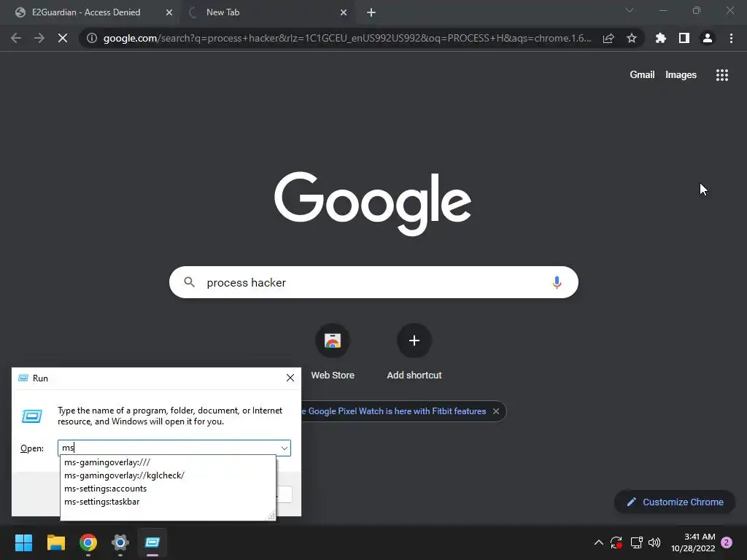This screenshot has height=560, width=747.
Task: Click the sync status tray icon
Action: tap(616, 542)
